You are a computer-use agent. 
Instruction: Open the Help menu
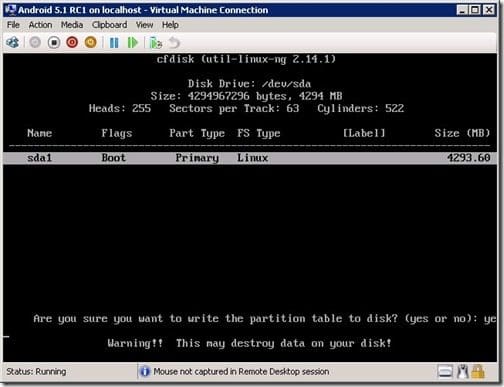(x=170, y=25)
